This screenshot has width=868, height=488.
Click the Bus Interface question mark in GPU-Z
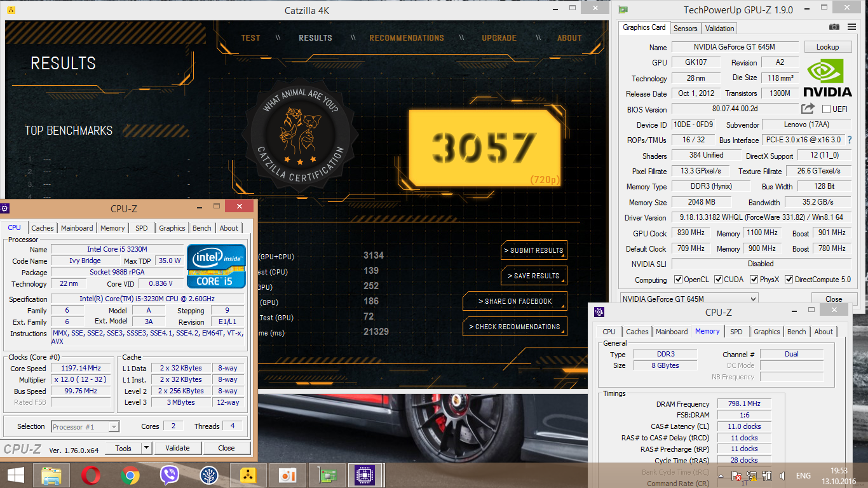coord(850,140)
